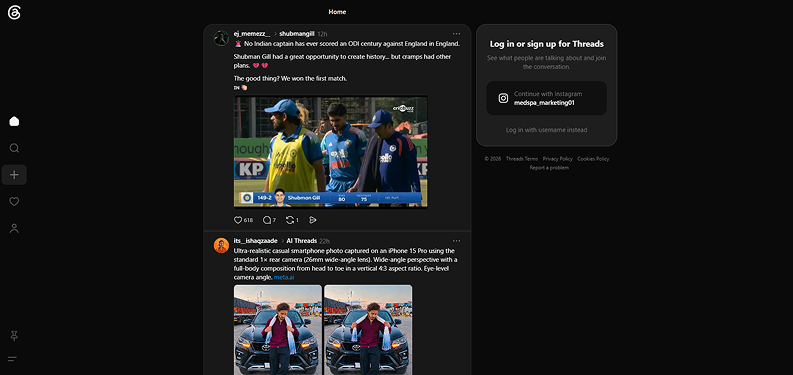Click the Instagram logo in login card
Screen dimensions: 793x375
tap(503, 98)
